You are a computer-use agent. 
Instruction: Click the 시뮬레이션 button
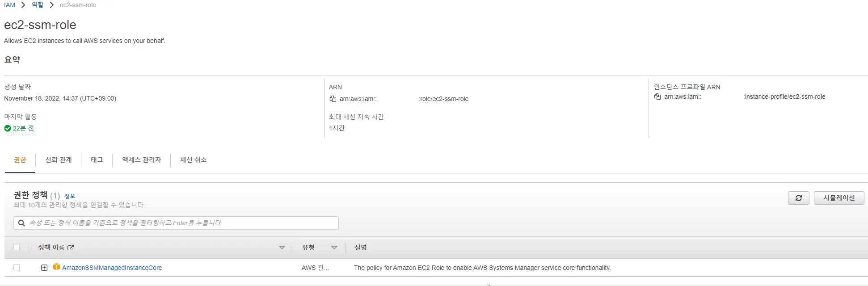(x=839, y=198)
